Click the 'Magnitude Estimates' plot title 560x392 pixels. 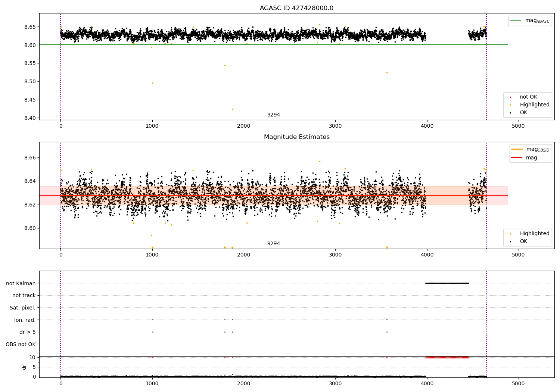296,137
